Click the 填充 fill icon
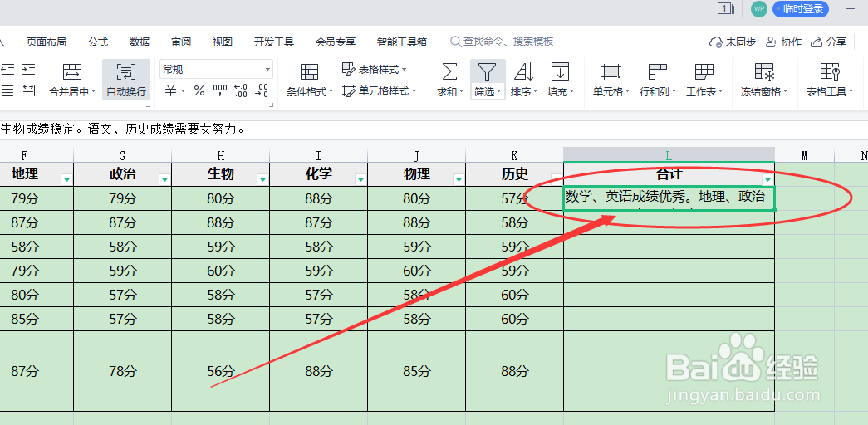 pos(560,71)
